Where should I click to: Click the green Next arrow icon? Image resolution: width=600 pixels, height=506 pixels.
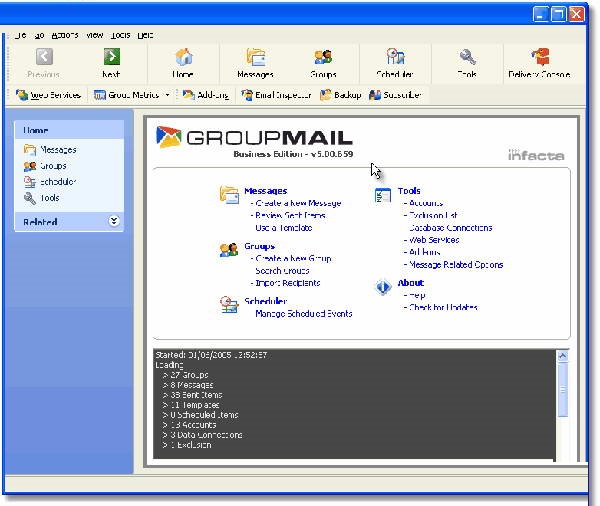tap(112, 57)
